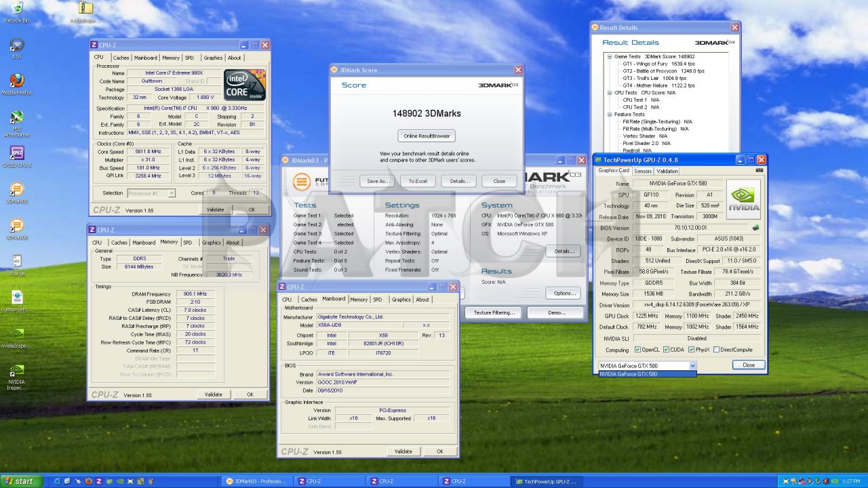Toggle the CUDA checkbox
Viewport: 868px width, 488px height.
[665, 350]
